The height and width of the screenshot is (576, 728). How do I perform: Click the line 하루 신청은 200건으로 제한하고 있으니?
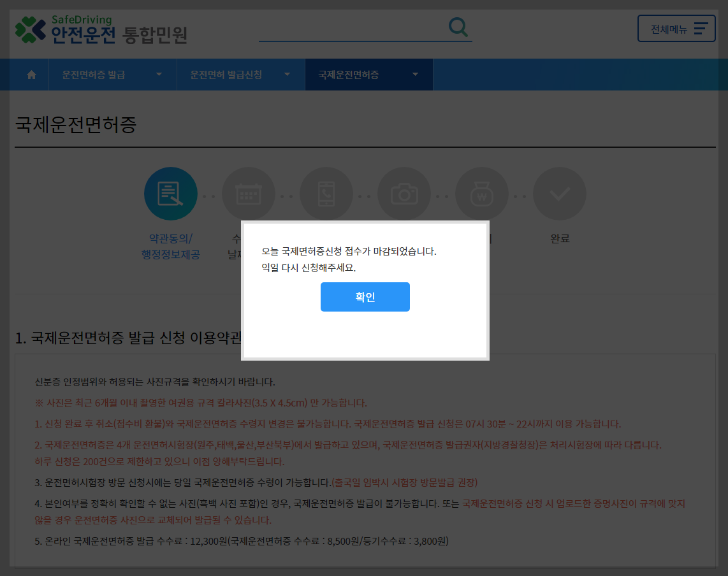[x=159, y=461]
